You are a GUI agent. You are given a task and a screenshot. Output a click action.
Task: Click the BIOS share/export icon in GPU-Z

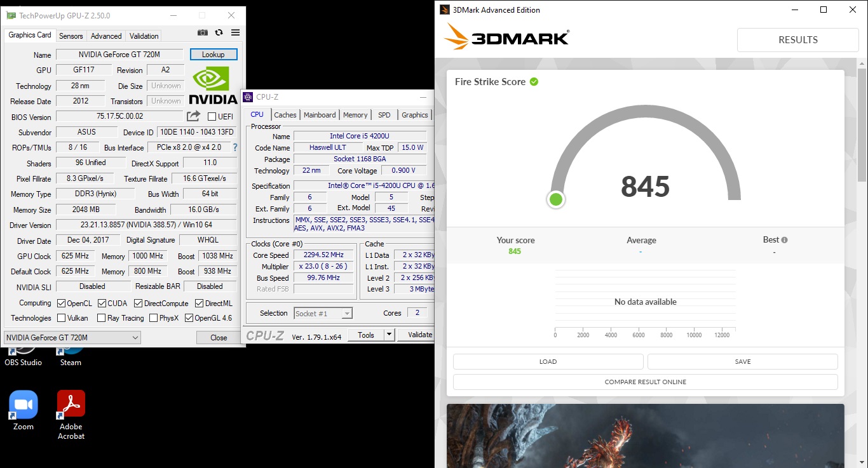tap(193, 116)
